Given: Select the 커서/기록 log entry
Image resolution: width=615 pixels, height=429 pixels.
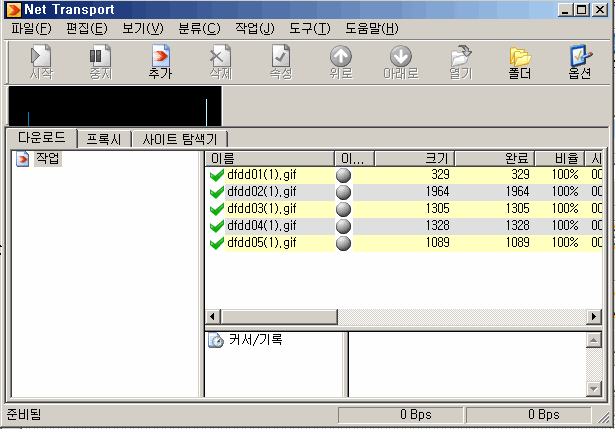Looking at the screenshot, I should pyautogui.click(x=255, y=340).
